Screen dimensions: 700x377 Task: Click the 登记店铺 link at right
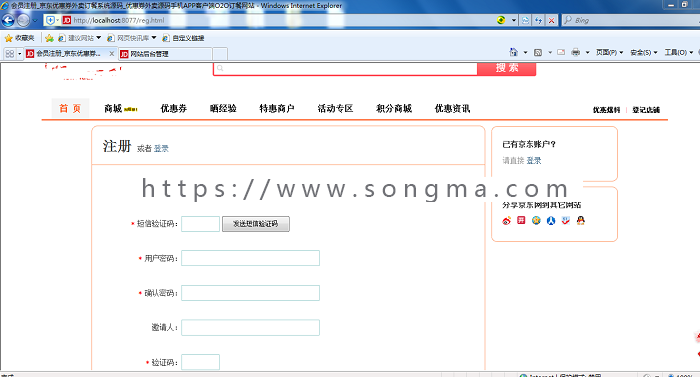click(646, 110)
